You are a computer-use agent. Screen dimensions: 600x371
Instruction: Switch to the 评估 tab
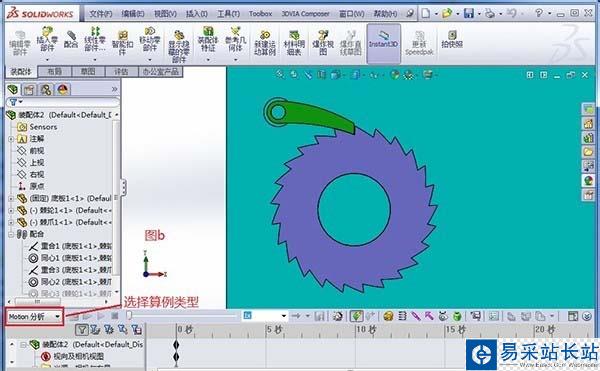pyautogui.click(x=121, y=72)
